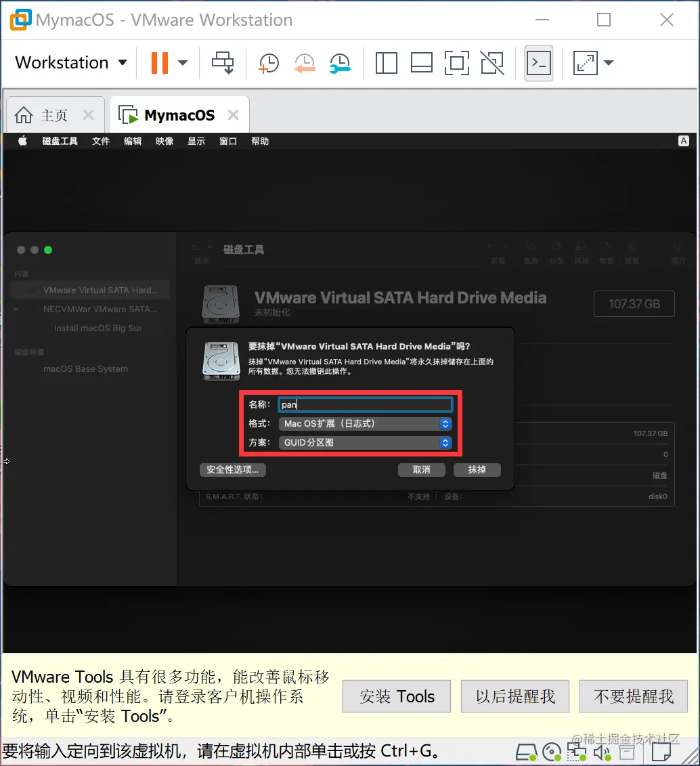
Task: Click the input source A indicator in menu bar
Action: 683,141
